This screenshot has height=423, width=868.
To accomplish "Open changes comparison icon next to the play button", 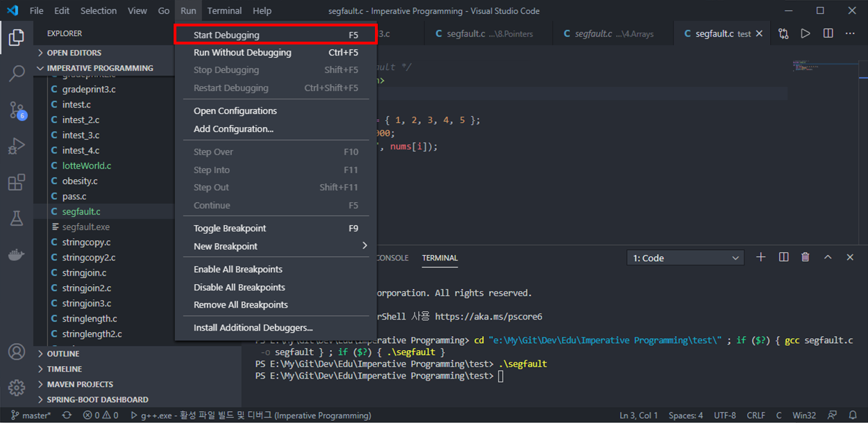I will click(x=783, y=33).
